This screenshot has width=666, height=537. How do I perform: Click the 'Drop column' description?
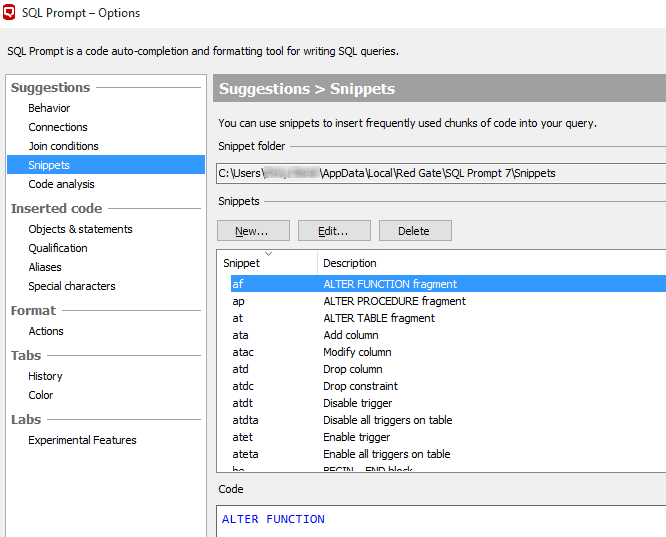point(353,369)
